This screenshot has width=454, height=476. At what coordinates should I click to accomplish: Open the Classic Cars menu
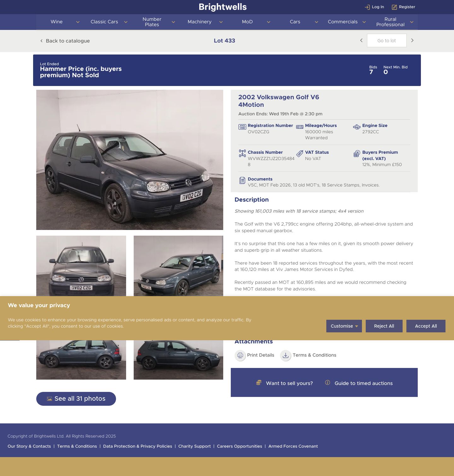(104, 22)
